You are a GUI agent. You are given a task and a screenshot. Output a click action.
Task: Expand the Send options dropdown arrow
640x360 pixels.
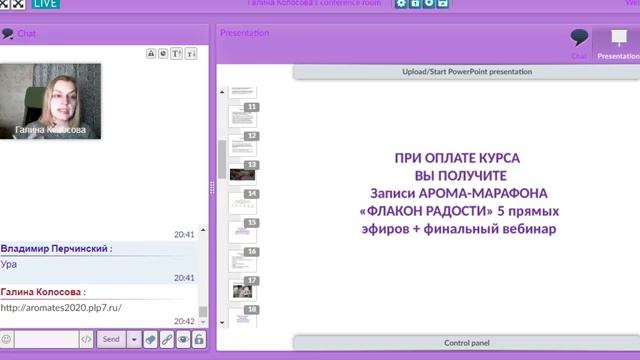pyautogui.click(x=134, y=339)
